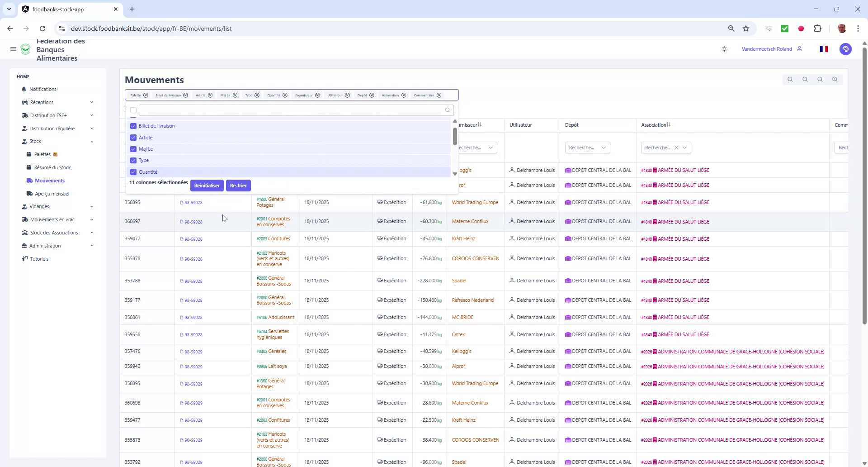Click the search magnifier icon above the table
868x467 pixels.
pos(820,79)
